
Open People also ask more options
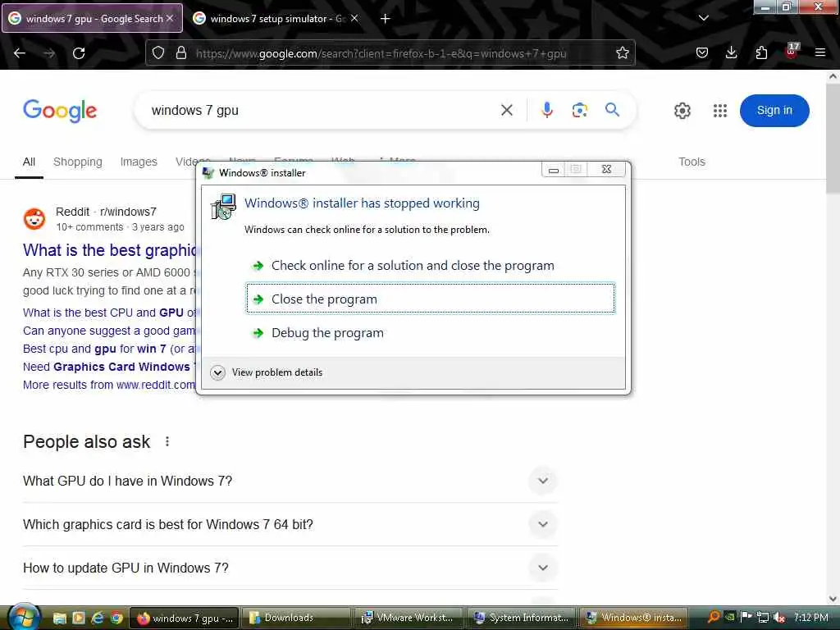pos(167,441)
